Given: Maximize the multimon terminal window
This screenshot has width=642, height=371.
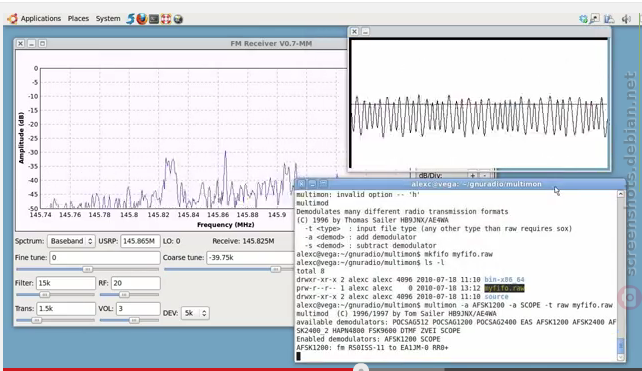Looking at the screenshot, I should [x=323, y=184].
